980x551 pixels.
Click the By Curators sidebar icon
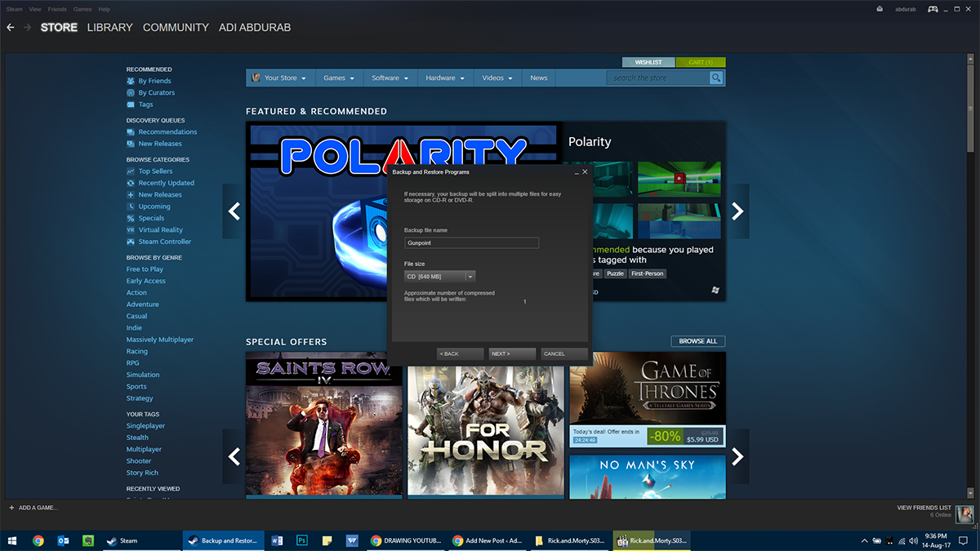131,93
